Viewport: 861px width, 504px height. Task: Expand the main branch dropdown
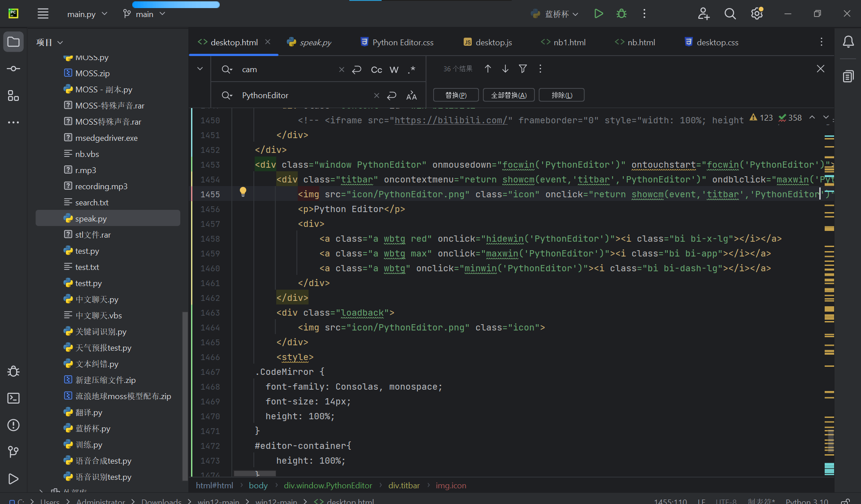[144, 14]
